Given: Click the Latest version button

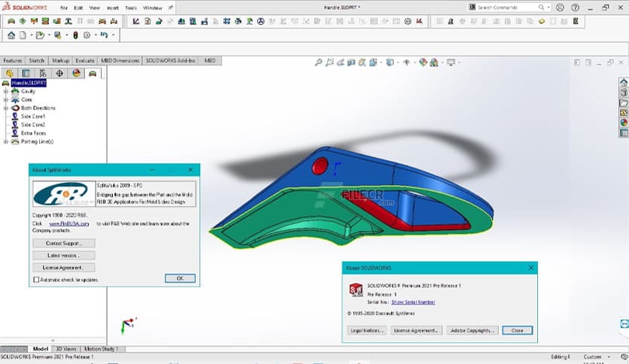Looking at the screenshot, I should pyautogui.click(x=64, y=256).
